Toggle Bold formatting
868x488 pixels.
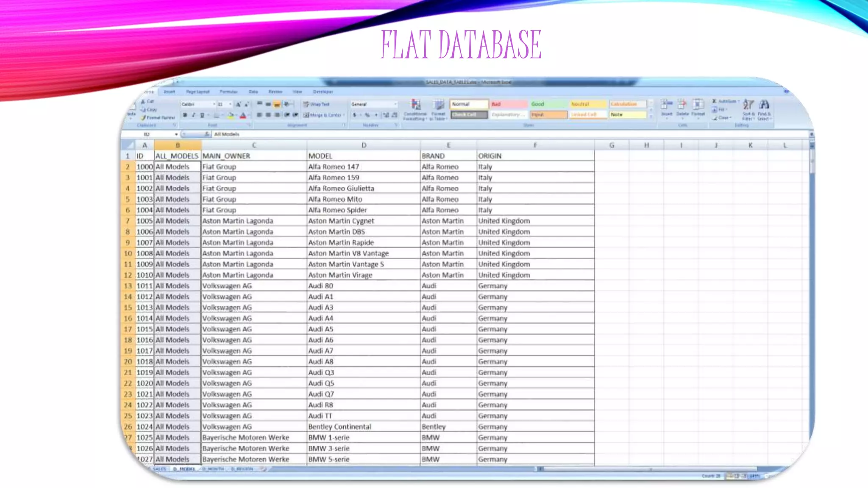click(185, 115)
